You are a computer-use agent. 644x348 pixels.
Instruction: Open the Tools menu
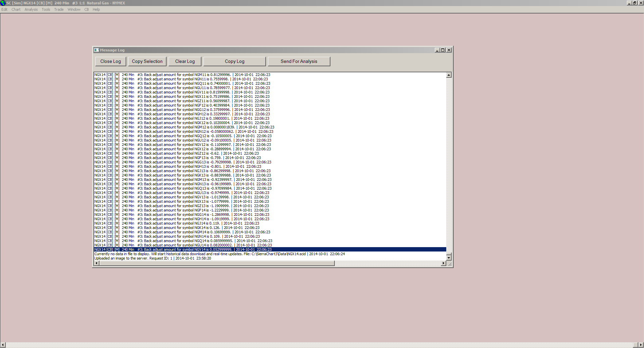tap(46, 9)
